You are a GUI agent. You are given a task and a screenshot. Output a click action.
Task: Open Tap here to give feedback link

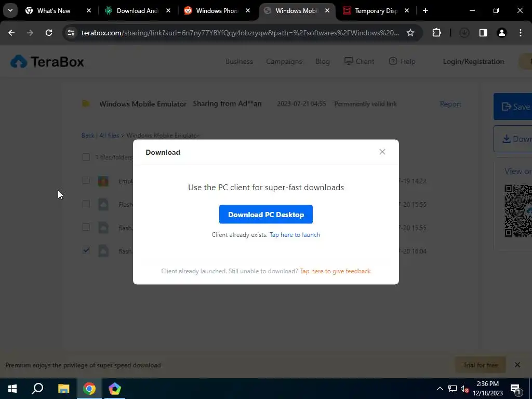(x=335, y=271)
